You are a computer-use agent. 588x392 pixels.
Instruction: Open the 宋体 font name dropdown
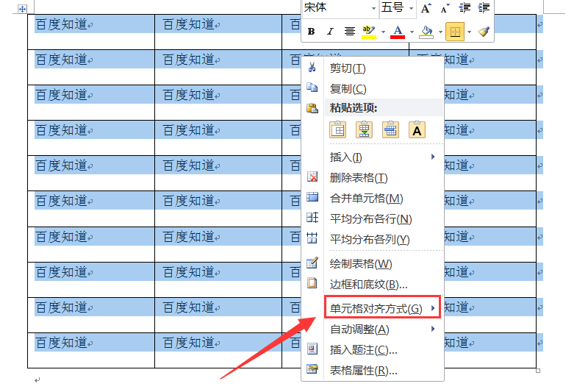[373, 8]
